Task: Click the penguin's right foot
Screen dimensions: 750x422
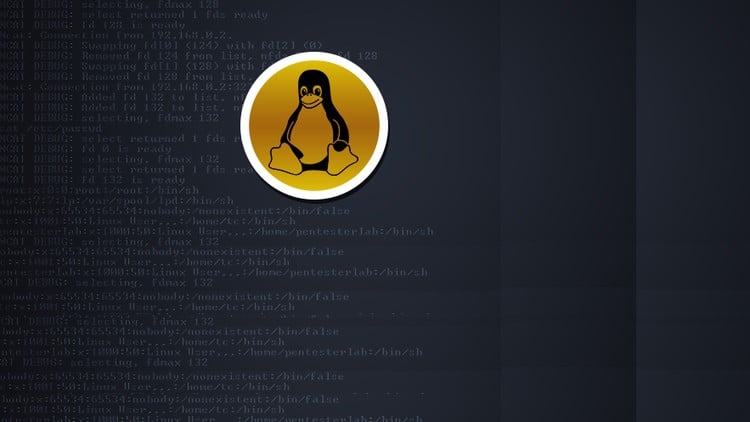Action: [338, 156]
